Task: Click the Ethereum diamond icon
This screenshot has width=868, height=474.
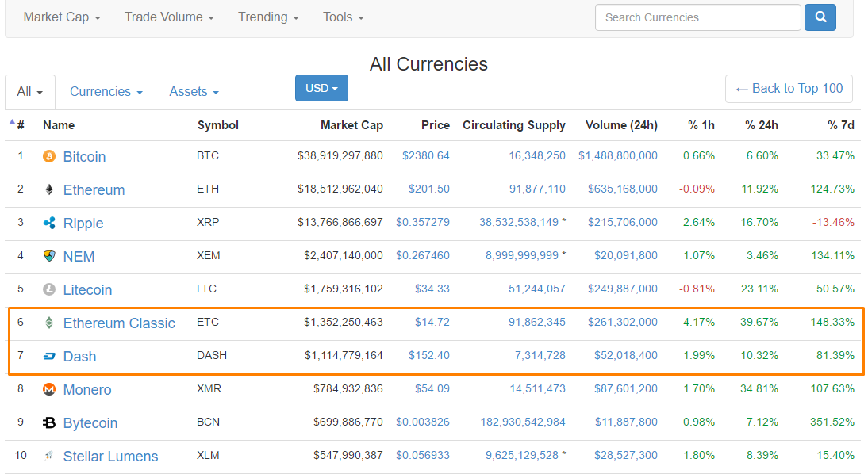Action: coord(49,189)
